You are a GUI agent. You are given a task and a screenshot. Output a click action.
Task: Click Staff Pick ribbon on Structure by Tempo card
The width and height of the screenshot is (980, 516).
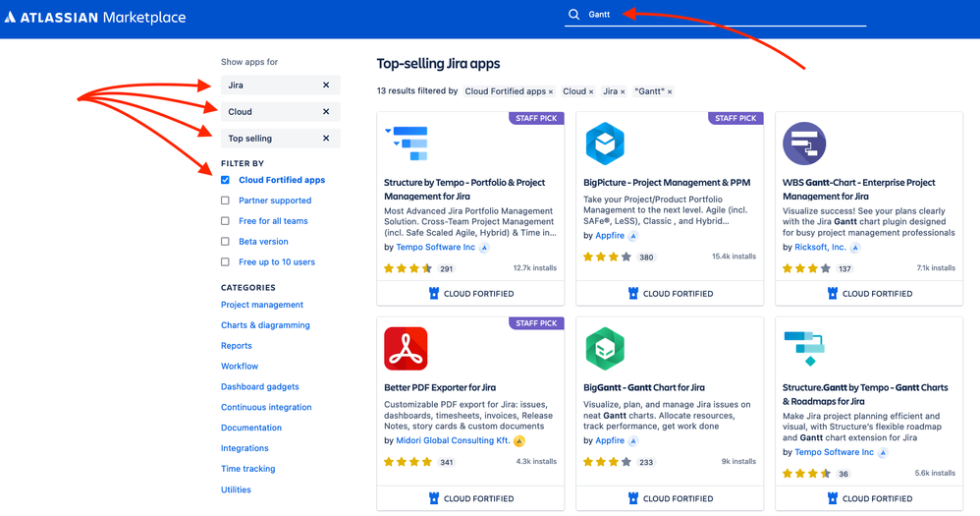point(536,118)
